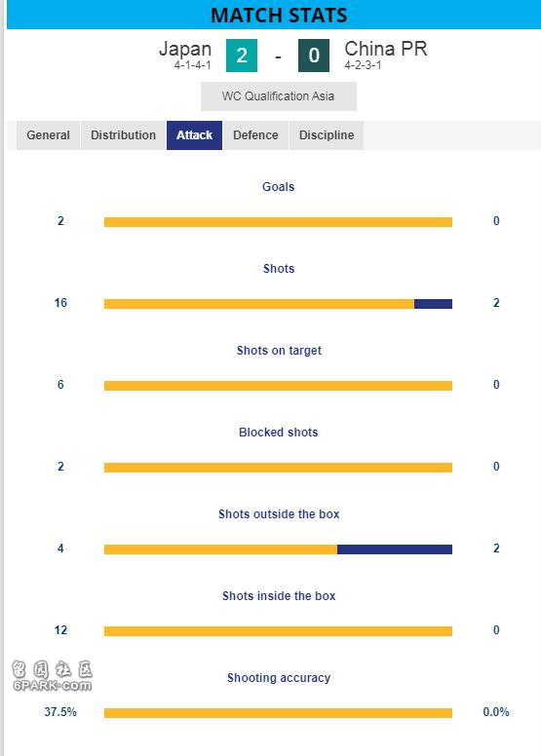The width and height of the screenshot is (541, 756).
Task: Click the China PR team name
Action: 386,49
